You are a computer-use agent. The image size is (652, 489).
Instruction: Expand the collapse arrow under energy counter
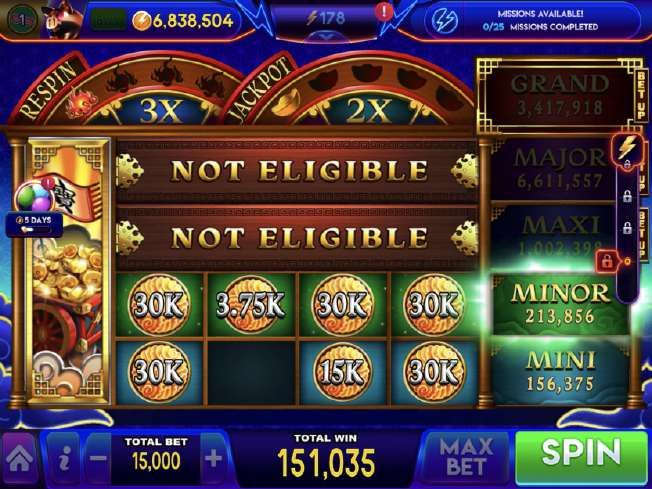(x=326, y=37)
